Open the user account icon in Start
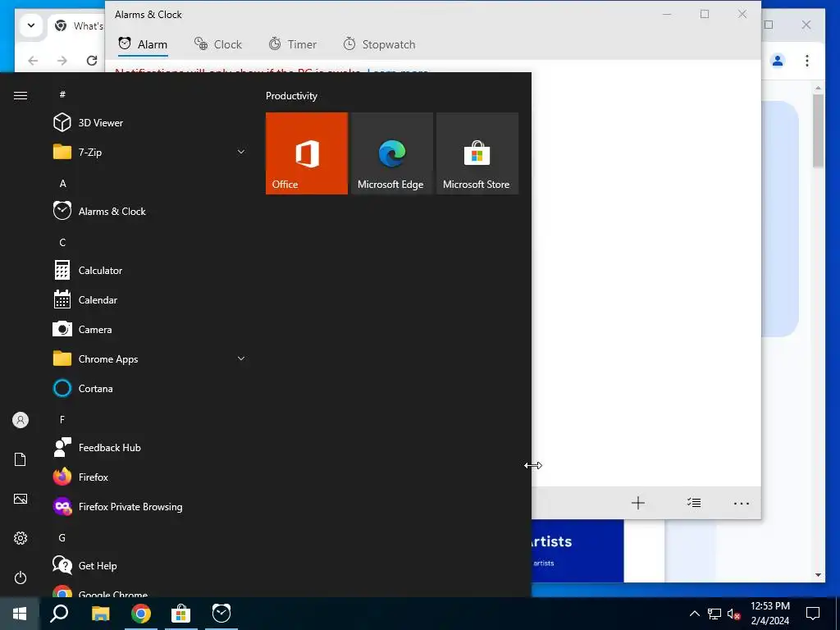Viewport: 840px width, 630px height. click(21, 420)
